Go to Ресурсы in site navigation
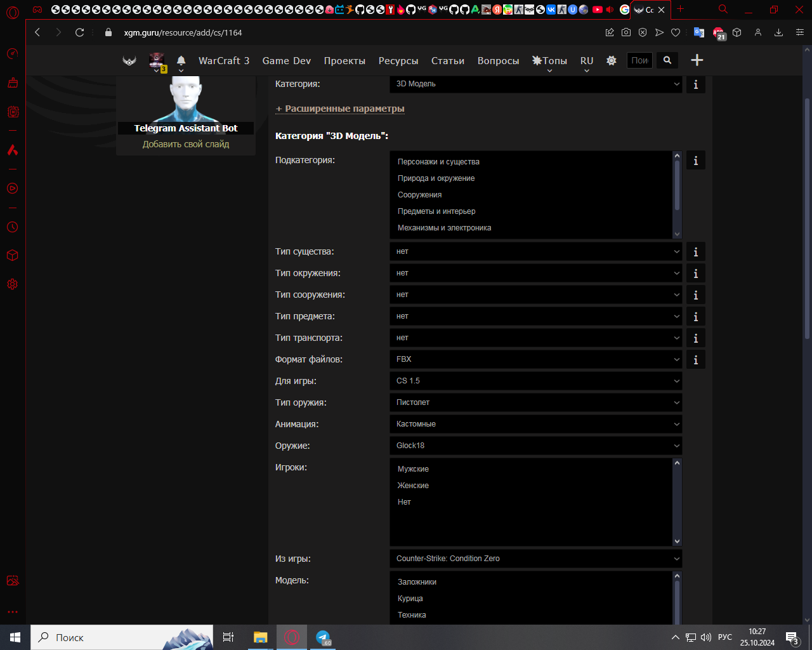The image size is (812, 650). coord(398,61)
